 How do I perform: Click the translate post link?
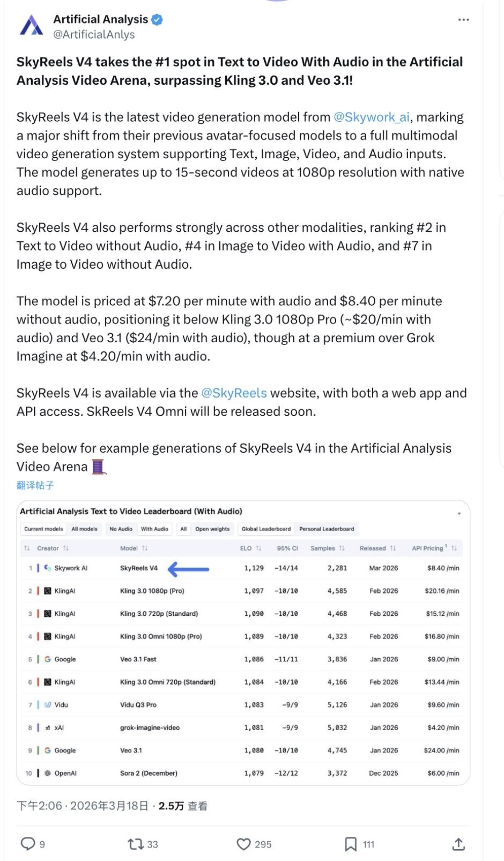click(35, 485)
